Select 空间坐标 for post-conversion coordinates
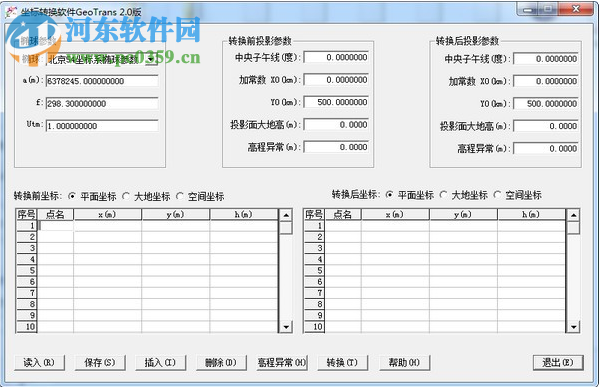599x387 pixels. click(518, 195)
